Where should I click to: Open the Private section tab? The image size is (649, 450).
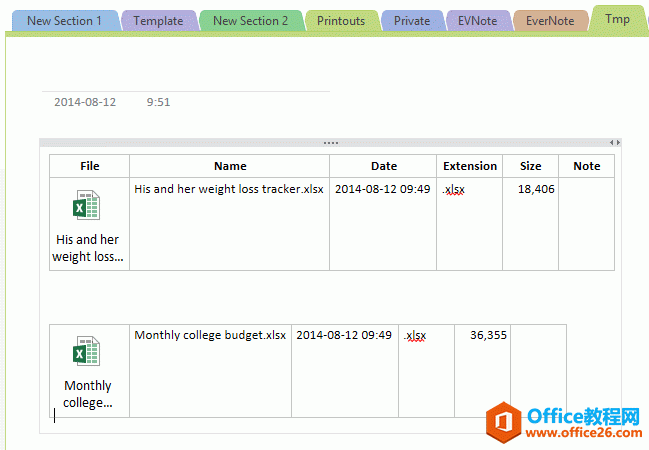coord(412,20)
